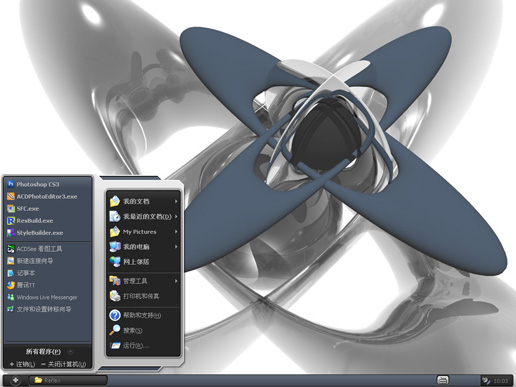Launch StyleBuilder.exe from pinned list
516x387 pixels.
[40, 233]
